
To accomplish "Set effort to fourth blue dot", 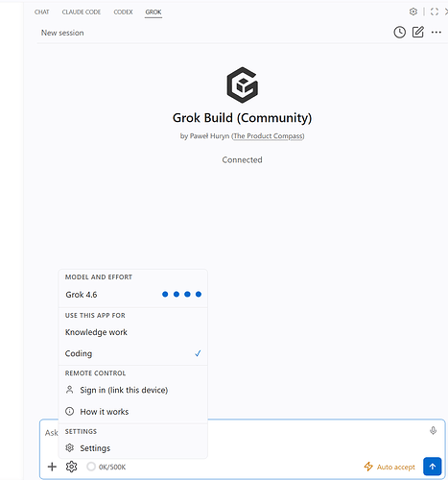I will tap(199, 294).
